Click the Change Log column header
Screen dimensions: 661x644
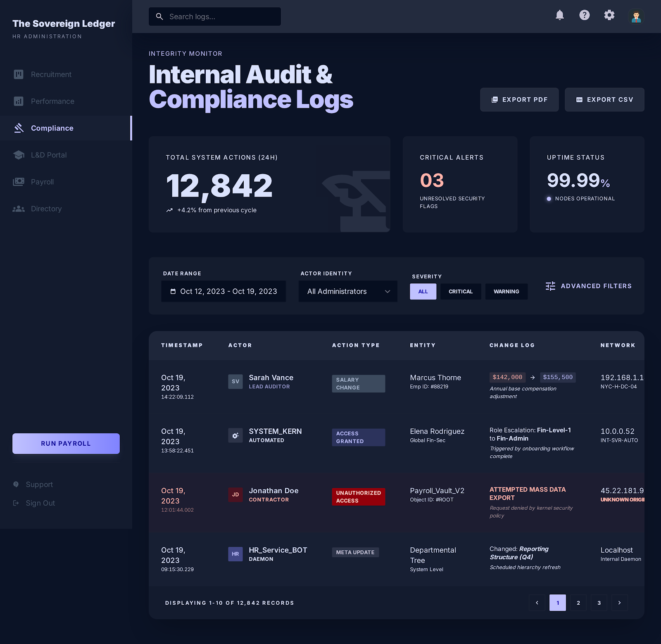coord(512,345)
